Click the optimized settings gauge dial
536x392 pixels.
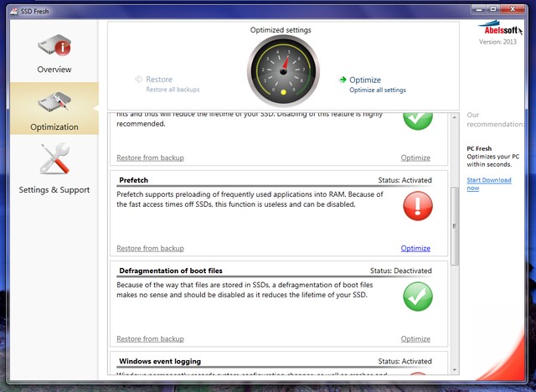pos(283,70)
